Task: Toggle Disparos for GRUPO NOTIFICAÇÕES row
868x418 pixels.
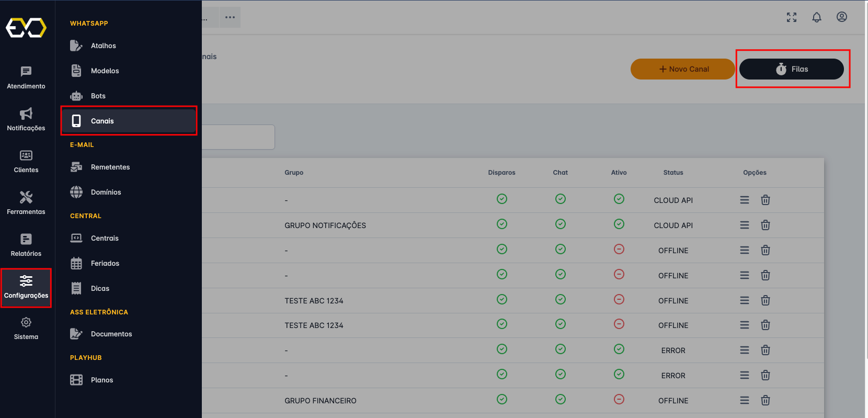Action: point(501,224)
